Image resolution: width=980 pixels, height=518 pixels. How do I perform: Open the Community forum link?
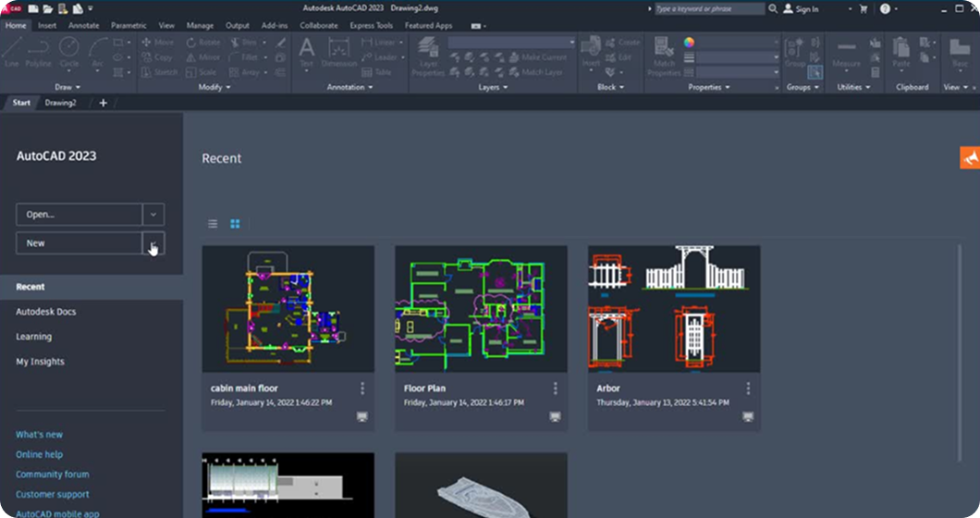point(53,475)
